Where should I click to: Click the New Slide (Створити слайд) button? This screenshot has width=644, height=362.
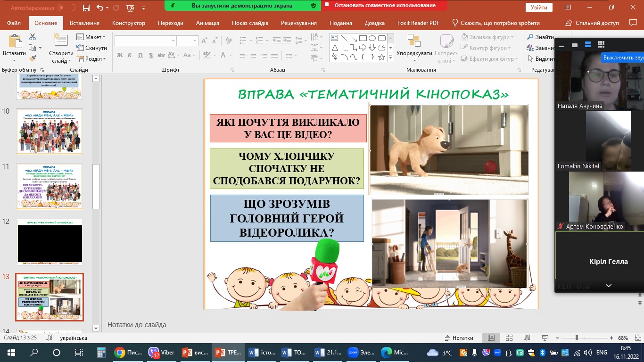click(x=61, y=49)
